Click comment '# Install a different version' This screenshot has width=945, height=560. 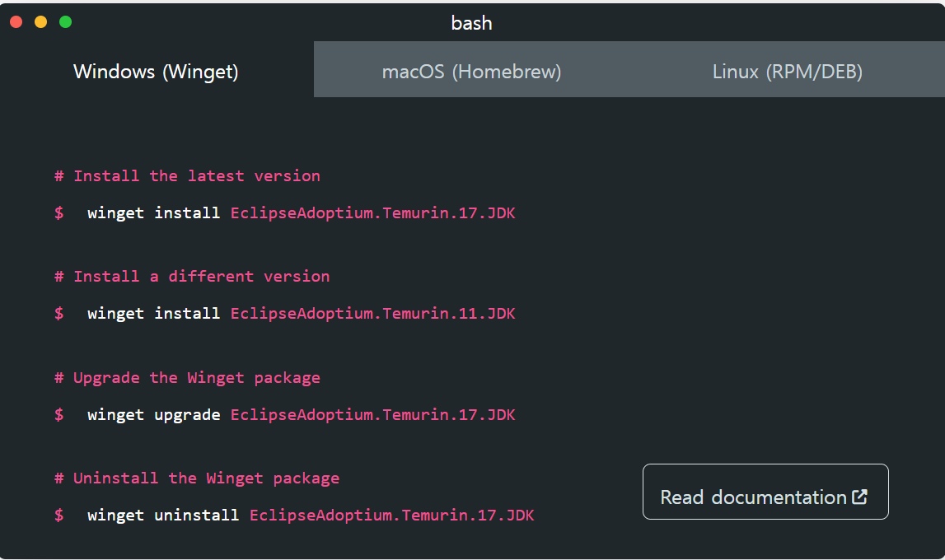[192, 277]
